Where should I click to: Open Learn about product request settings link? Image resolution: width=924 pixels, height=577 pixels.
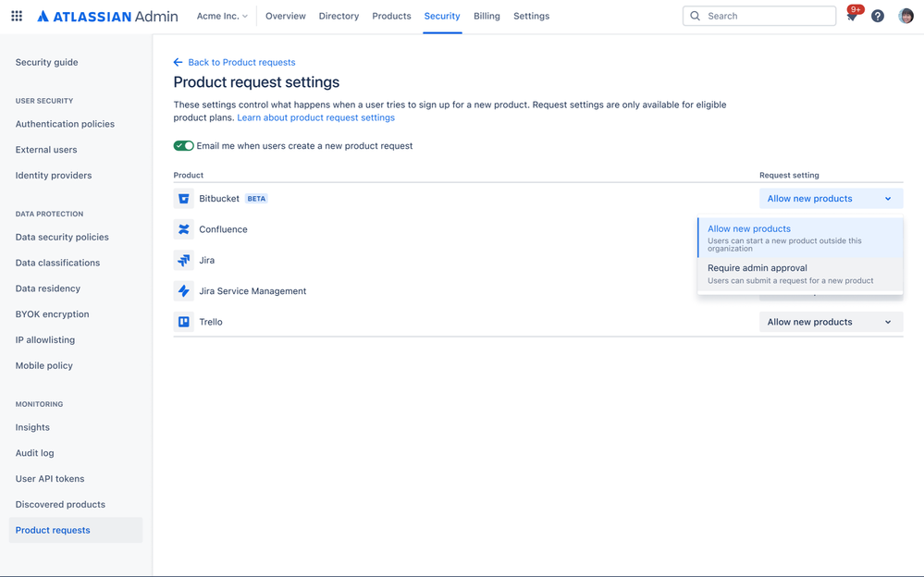[315, 117]
